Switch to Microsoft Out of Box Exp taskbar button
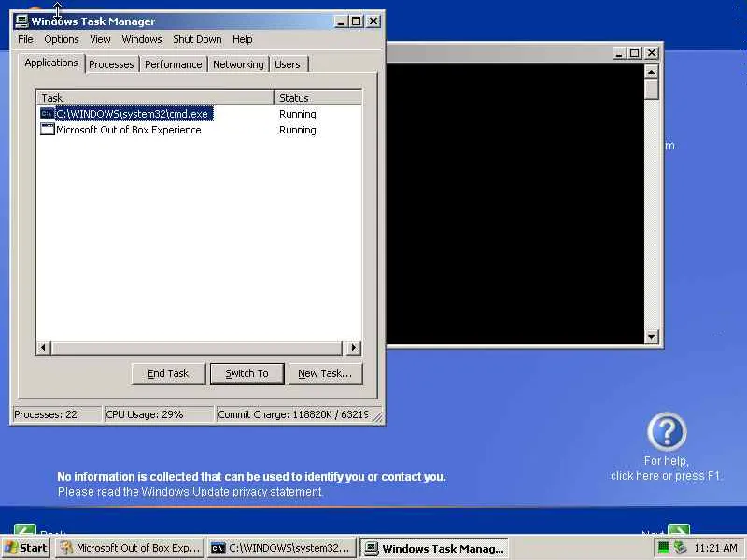 (130, 548)
